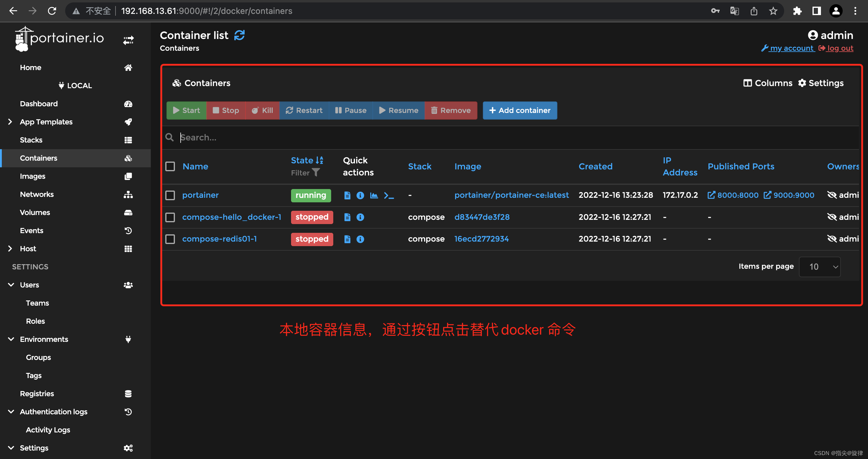Tick checkbox for compose-hello_docker-1

tap(170, 217)
